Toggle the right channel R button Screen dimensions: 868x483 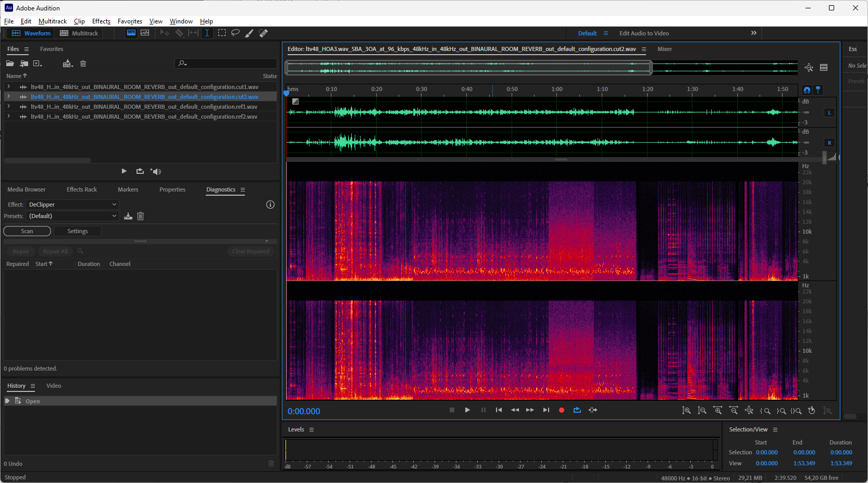coord(829,143)
